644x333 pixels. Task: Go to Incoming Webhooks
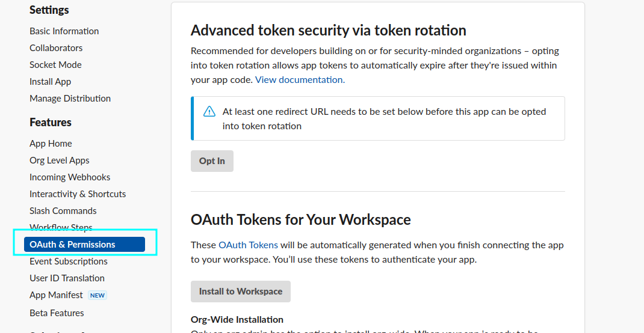(70, 177)
